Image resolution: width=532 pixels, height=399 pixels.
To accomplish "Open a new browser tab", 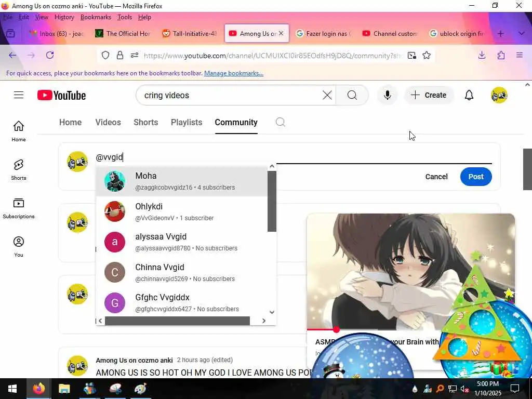I will click(500, 34).
